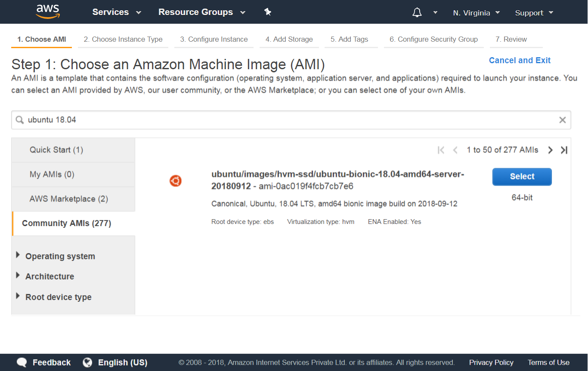The width and height of the screenshot is (588, 371).
Task: Click Root device type: ebs text
Action: click(242, 222)
